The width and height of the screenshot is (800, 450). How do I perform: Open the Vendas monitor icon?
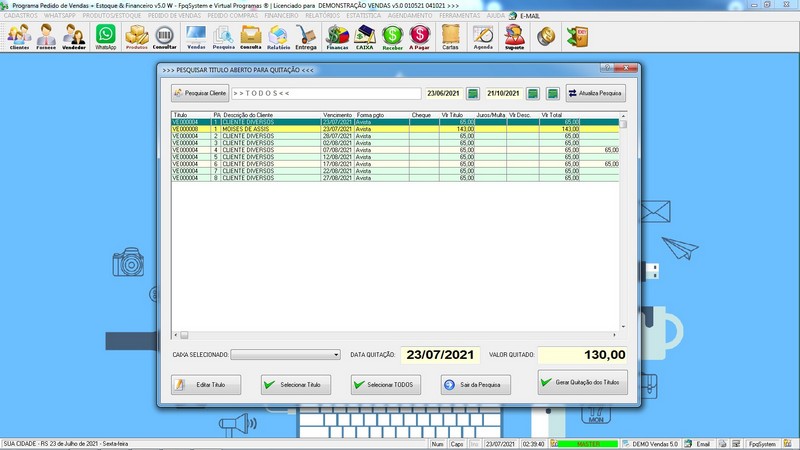click(x=196, y=37)
